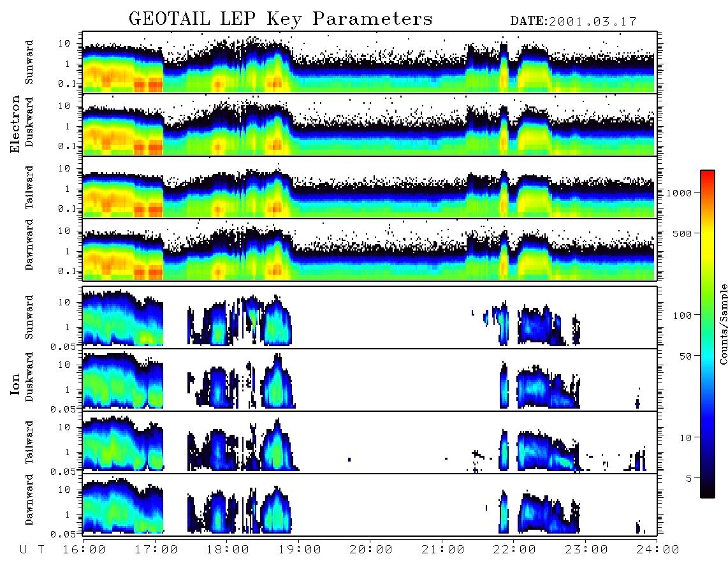Click inside the Ion Dawnward spectrogram panel
The image size is (728, 561).
coord(370,504)
